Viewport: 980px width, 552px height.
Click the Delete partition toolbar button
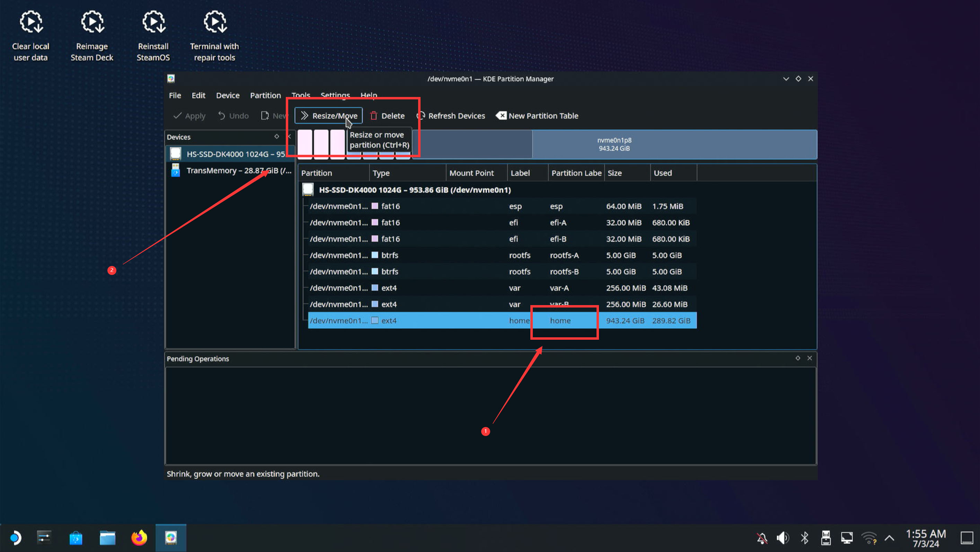[x=387, y=116]
